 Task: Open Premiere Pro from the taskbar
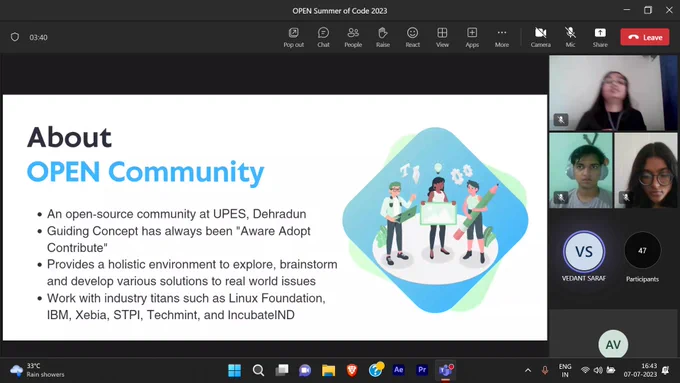422,370
